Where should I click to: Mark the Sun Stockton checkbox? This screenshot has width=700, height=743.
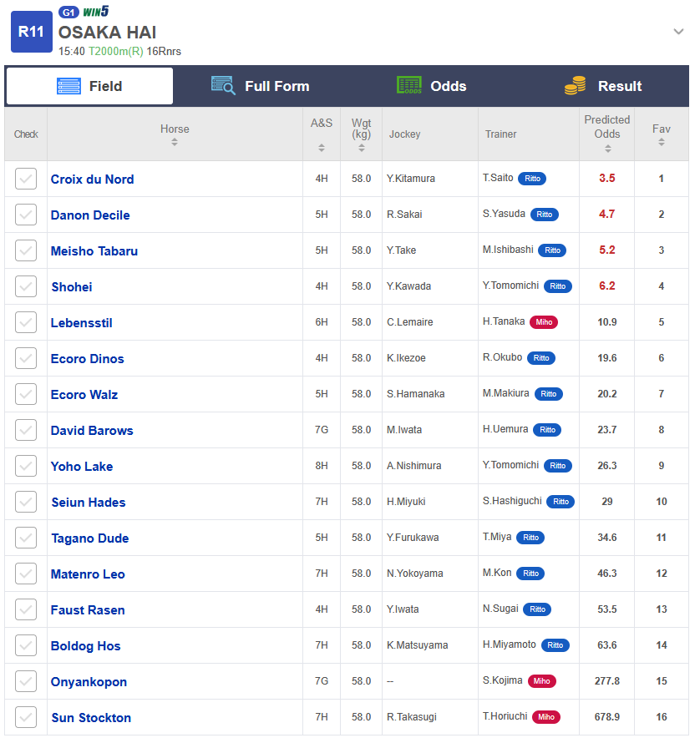(x=26, y=717)
